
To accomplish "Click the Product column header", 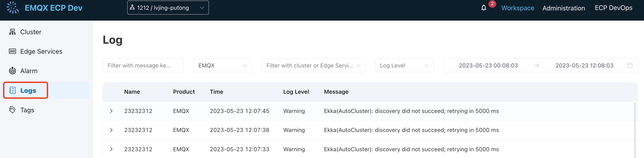I will 184,92.
